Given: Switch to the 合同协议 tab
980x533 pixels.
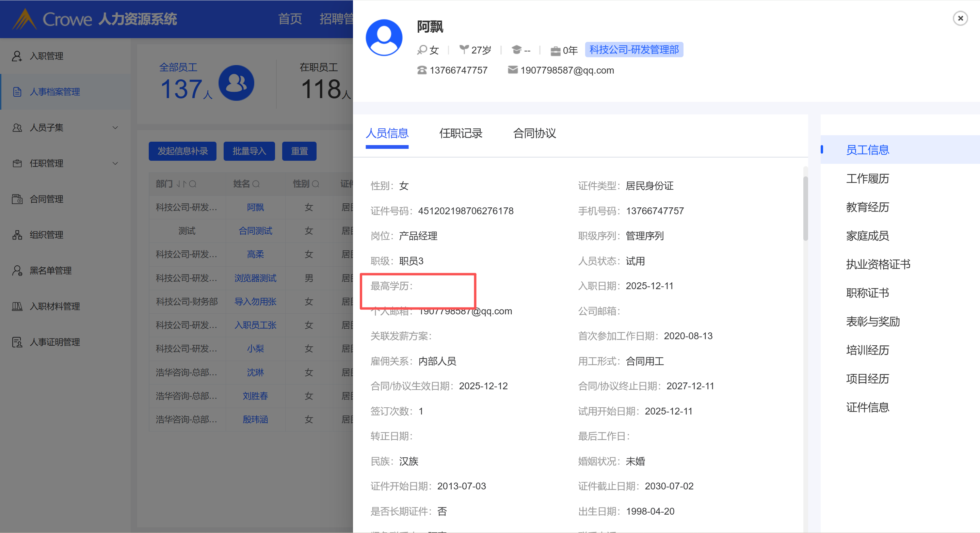Looking at the screenshot, I should coord(534,133).
